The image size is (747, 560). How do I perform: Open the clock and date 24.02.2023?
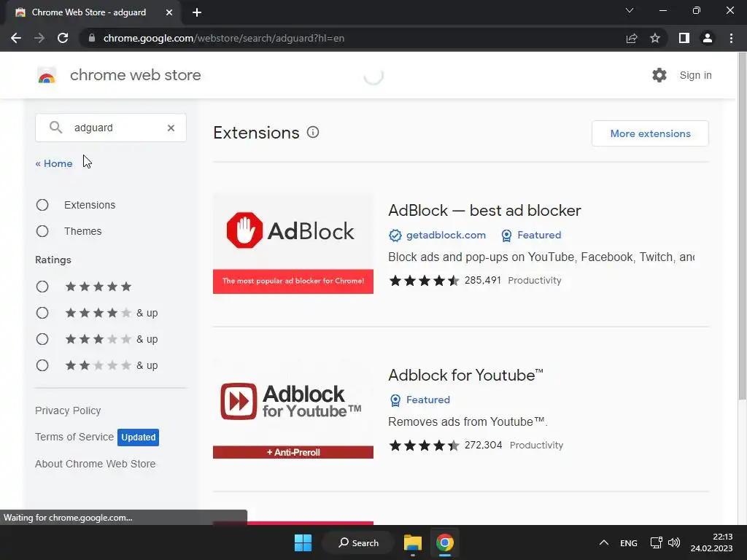pos(711,542)
